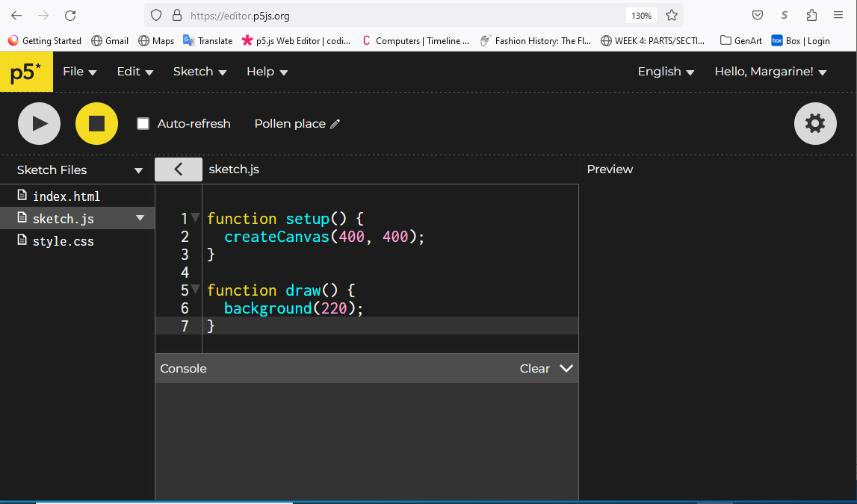Image resolution: width=857 pixels, height=504 pixels.
Task: Enable the Auto-refresh checkbox
Action: [143, 124]
